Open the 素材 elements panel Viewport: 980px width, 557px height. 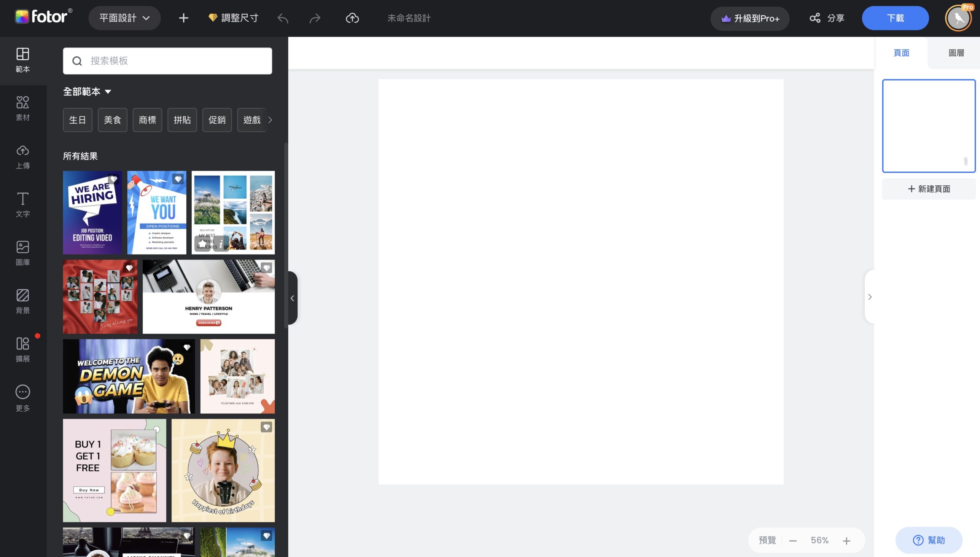[23, 109]
